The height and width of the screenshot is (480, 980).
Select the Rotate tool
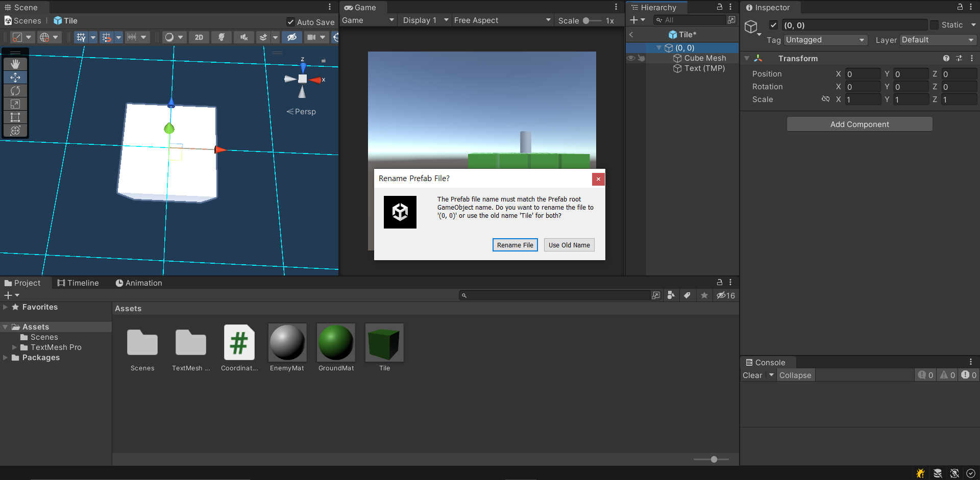click(15, 90)
